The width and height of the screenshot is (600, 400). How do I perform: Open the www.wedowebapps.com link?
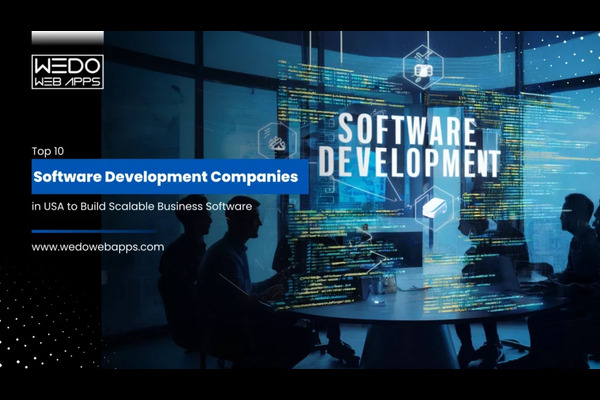[98, 246]
